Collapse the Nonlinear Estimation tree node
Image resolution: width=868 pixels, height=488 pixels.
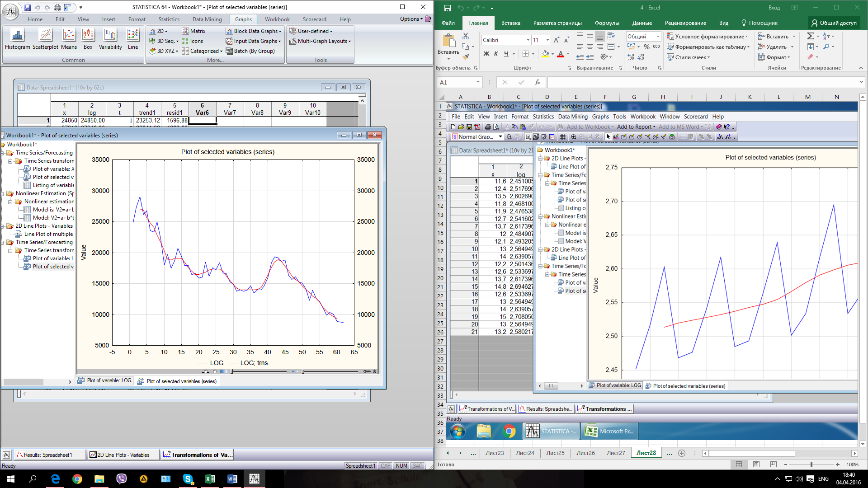[3, 193]
